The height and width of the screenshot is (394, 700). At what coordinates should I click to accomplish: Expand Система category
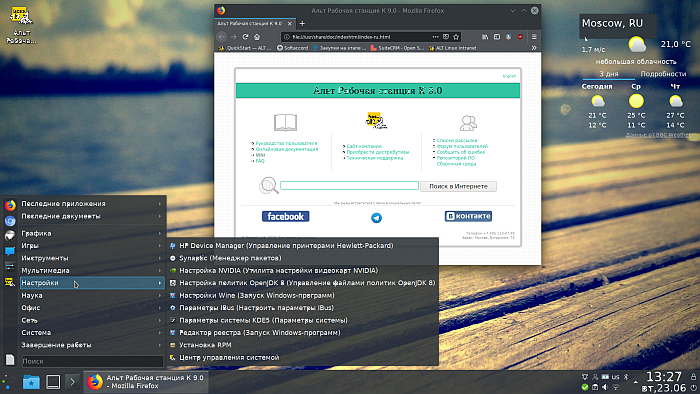[x=92, y=332]
